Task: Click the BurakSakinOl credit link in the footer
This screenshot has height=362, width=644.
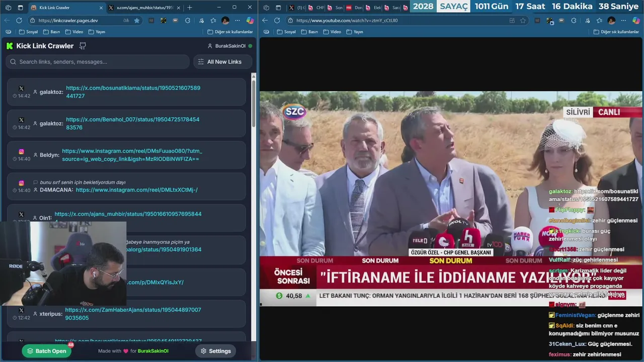Action: pyautogui.click(x=153, y=351)
